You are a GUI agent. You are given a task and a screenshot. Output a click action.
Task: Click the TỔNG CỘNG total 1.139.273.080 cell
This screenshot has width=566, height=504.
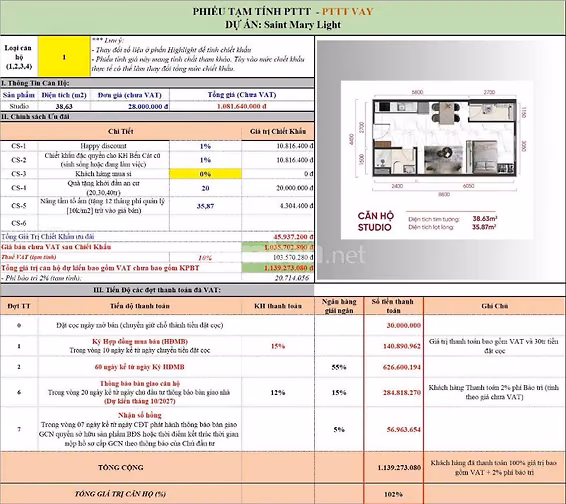pyautogui.click(x=393, y=467)
